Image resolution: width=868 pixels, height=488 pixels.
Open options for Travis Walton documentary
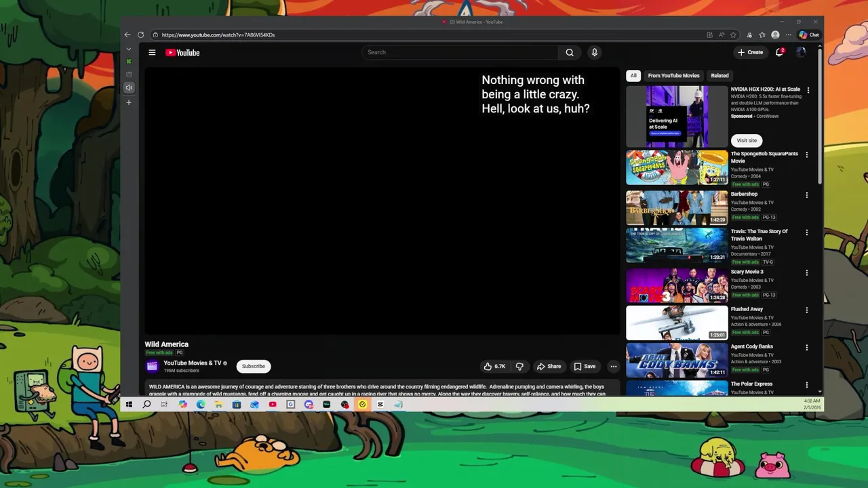807,232
